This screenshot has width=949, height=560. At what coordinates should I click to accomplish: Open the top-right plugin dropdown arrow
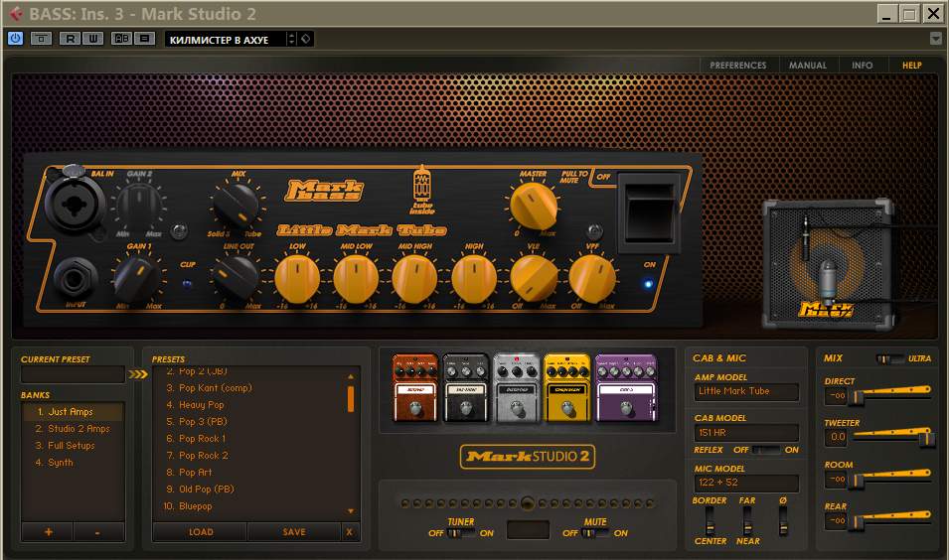(936, 39)
